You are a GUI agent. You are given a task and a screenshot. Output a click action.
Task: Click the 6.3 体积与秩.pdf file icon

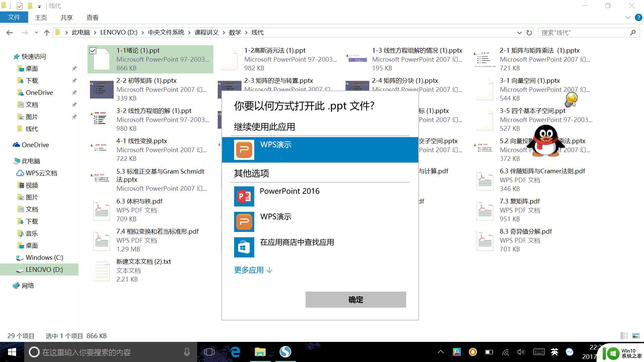pos(102,210)
